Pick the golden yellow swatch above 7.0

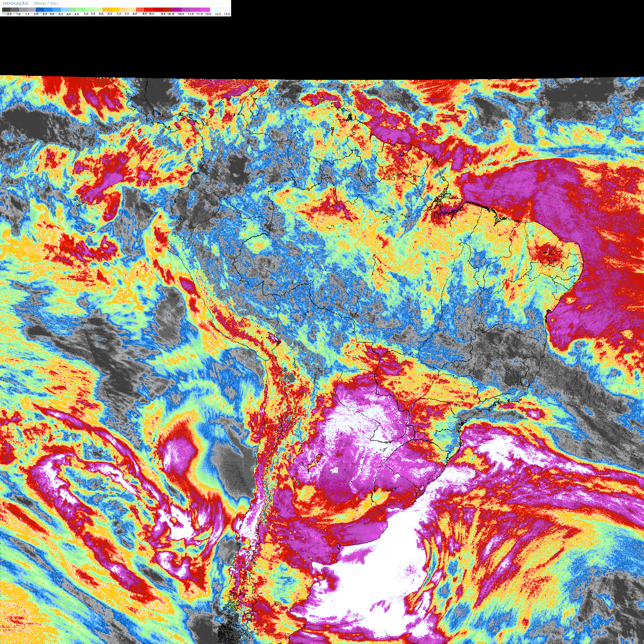115,10
